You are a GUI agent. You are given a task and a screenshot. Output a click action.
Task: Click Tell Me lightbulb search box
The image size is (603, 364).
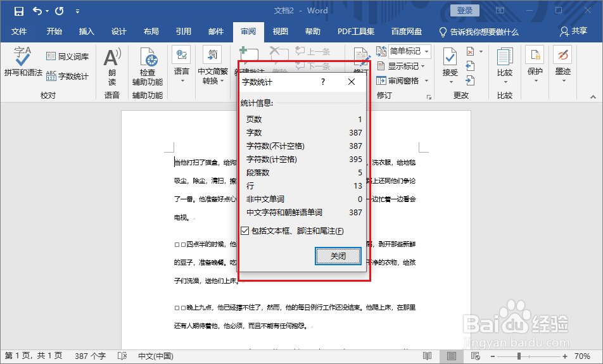click(479, 32)
